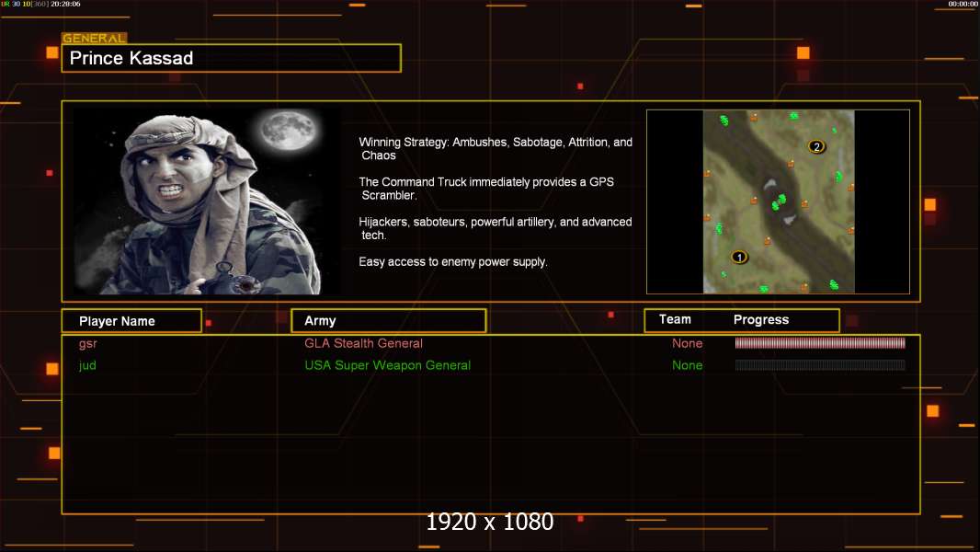
Task: Click jud's loading progress bar
Action: [x=819, y=365]
